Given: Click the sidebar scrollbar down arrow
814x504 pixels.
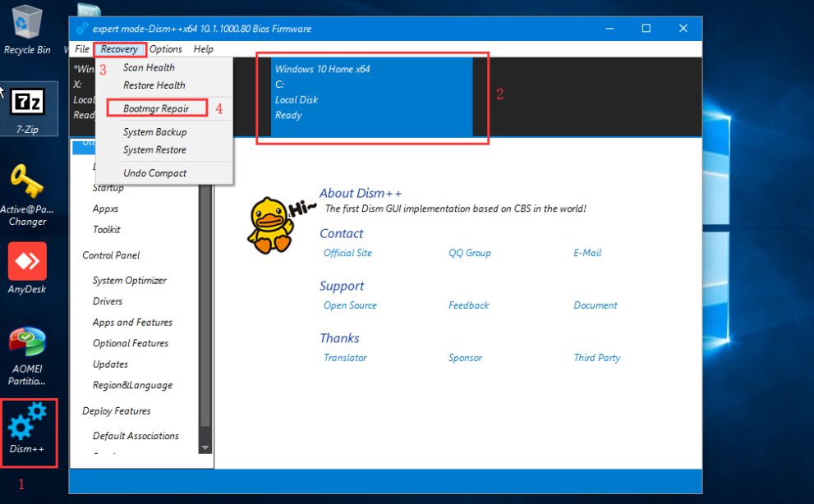Looking at the screenshot, I should 205,447.
